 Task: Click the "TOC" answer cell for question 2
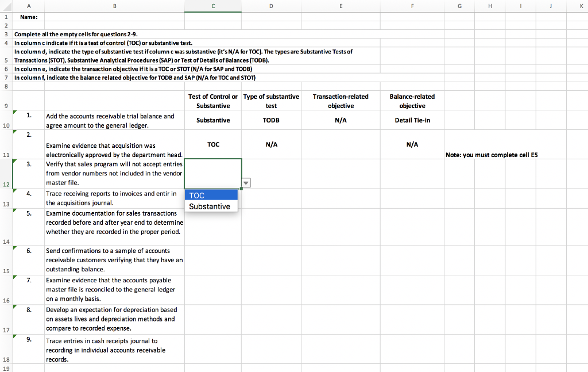click(x=213, y=144)
